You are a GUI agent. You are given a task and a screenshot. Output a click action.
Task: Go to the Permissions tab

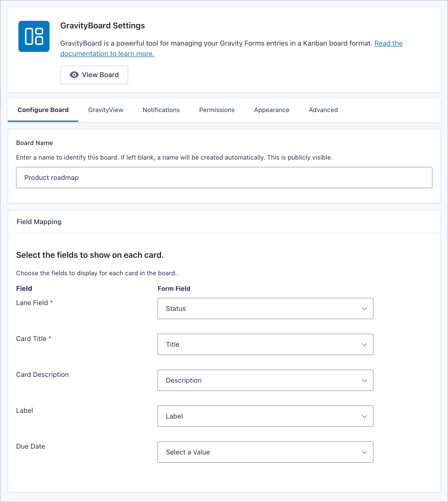[x=217, y=110]
